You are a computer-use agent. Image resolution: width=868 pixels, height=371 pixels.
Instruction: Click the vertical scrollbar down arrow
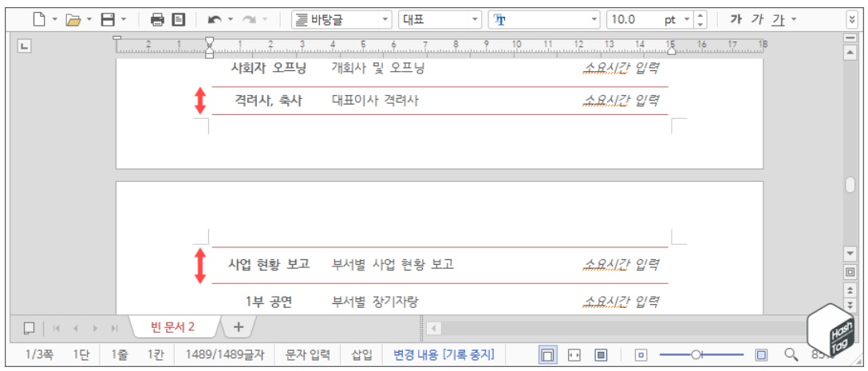point(849,254)
